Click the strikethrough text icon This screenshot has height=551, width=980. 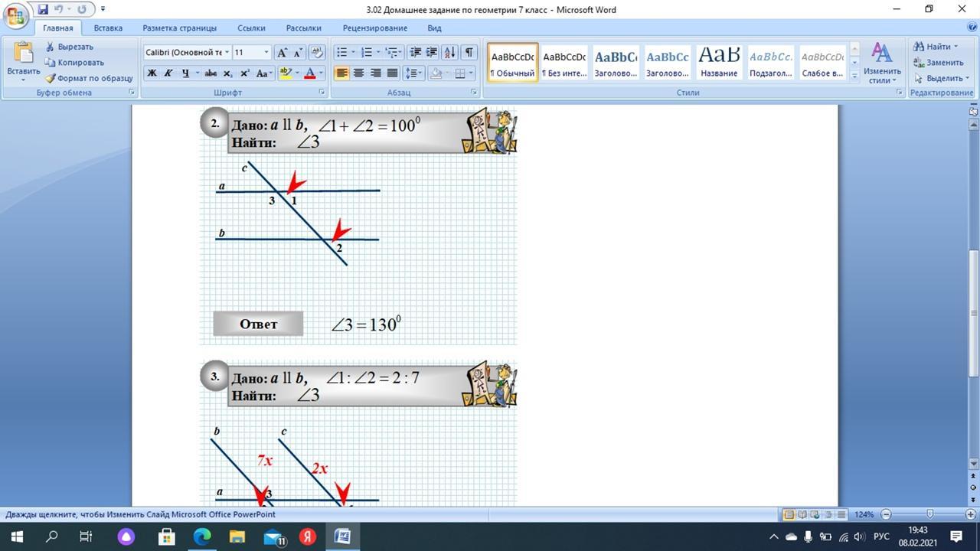point(211,73)
